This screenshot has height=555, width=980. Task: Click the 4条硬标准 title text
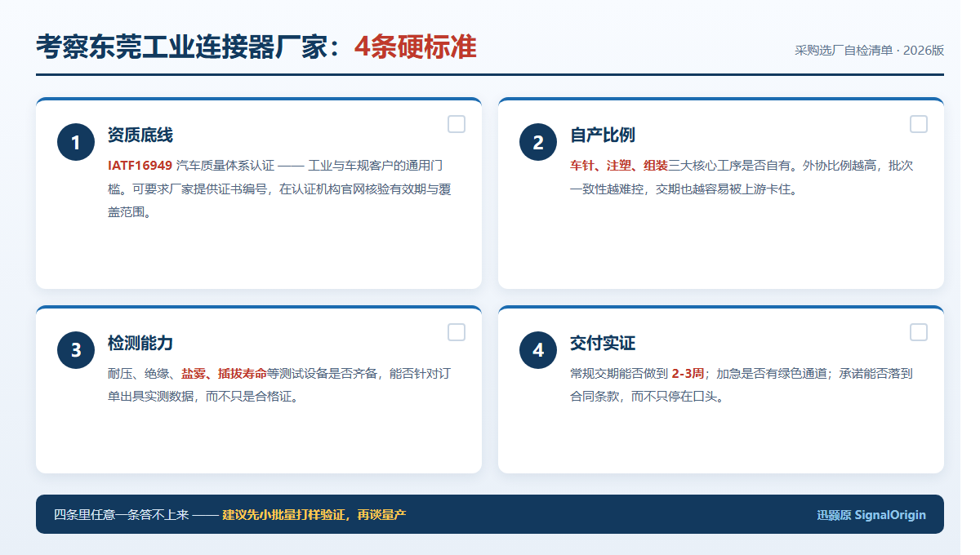pyautogui.click(x=416, y=47)
